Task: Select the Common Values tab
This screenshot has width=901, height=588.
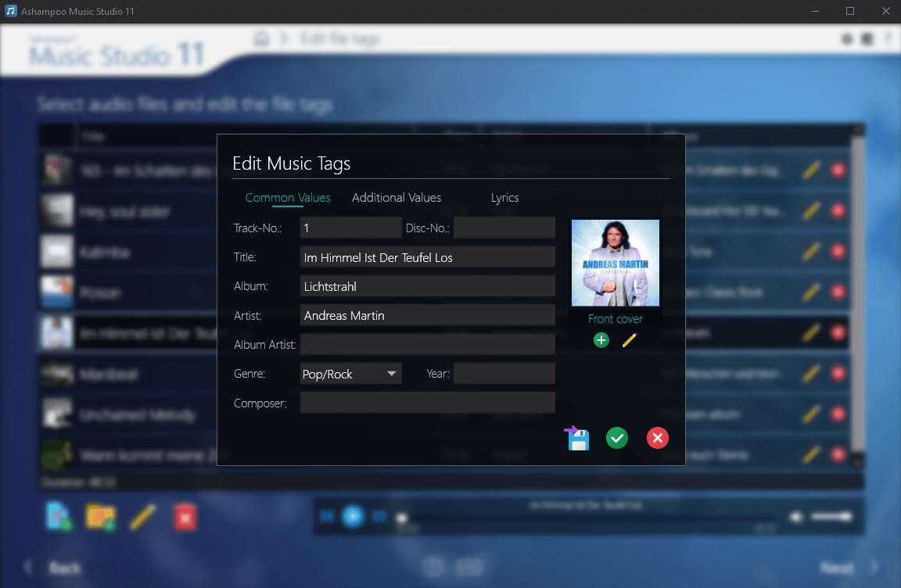Action: click(x=288, y=198)
